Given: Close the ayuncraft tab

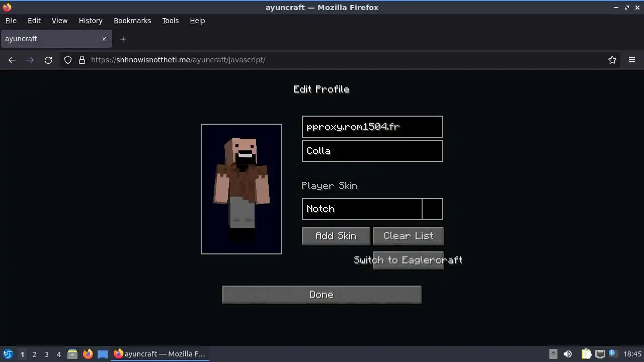Looking at the screenshot, I should point(104,39).
